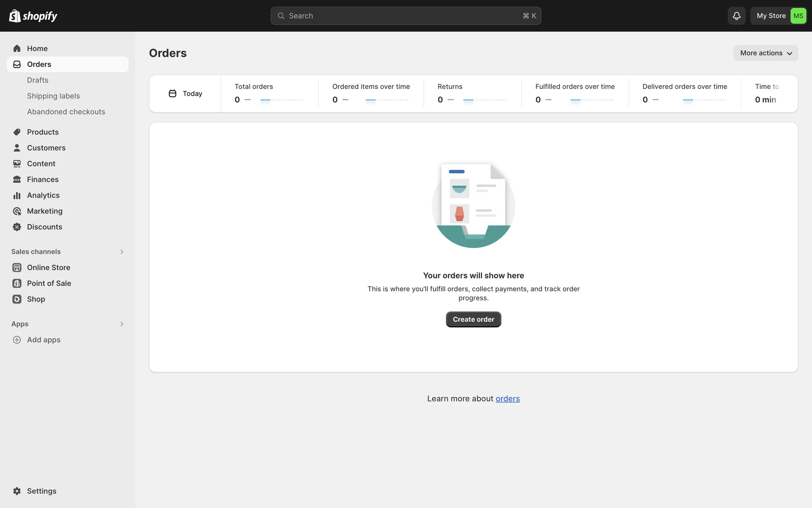Click the Products tag icon
This screenshot has height=508, width=812.
(17, 132)
